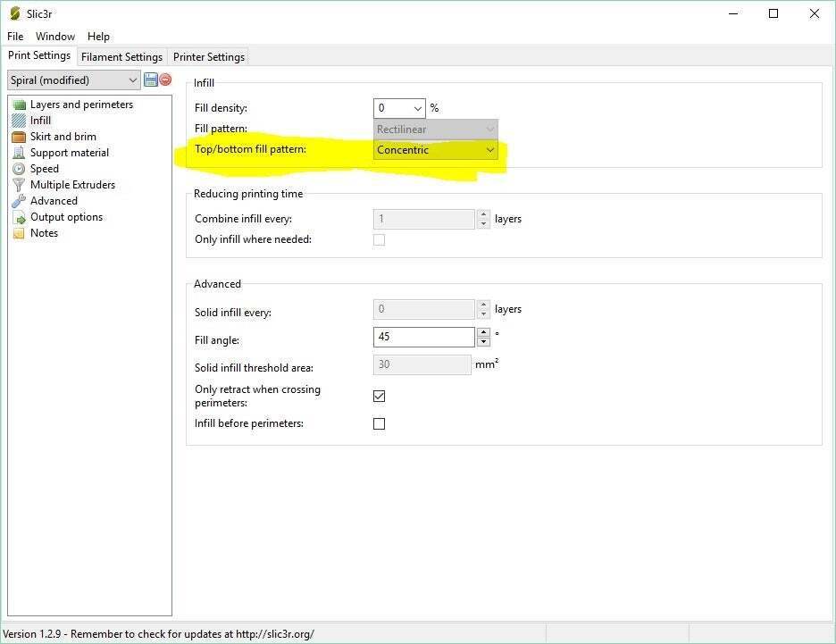Minimize the Slic3r window
The width and height of the screenshot is (836, 644).
(x=733, y=13)
